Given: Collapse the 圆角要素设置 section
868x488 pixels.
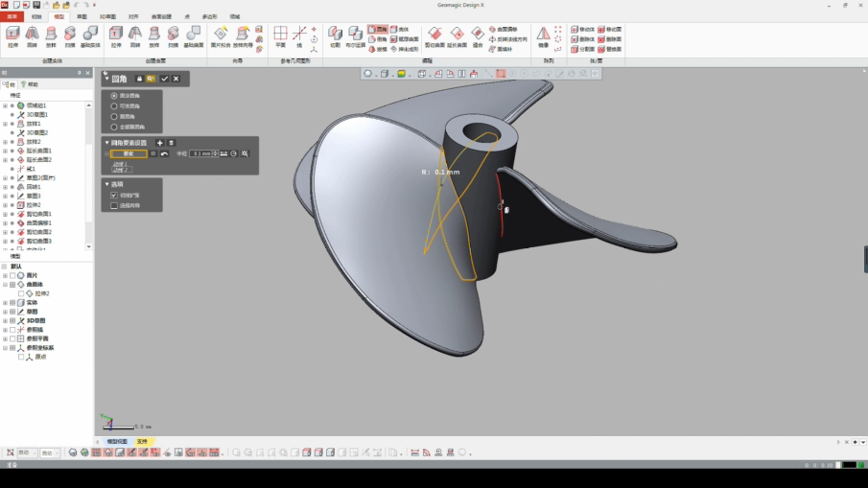Looking at the screenshot, I should click(x=107, y=143).
